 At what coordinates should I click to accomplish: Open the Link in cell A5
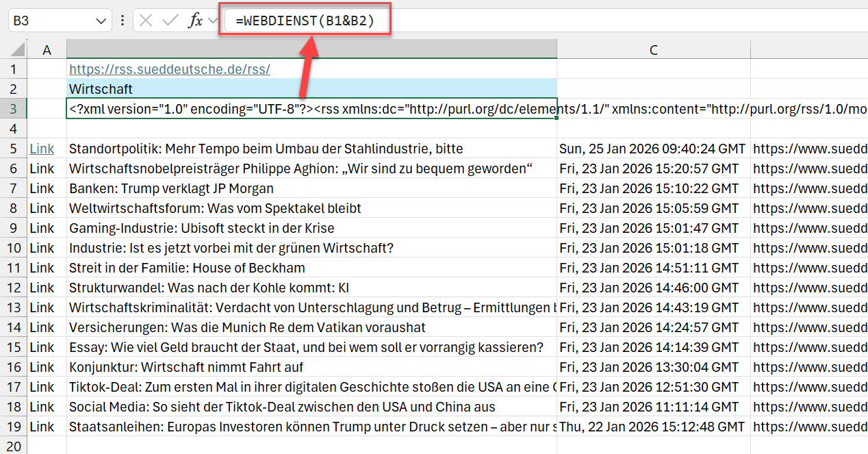click(x=42, y=149)
